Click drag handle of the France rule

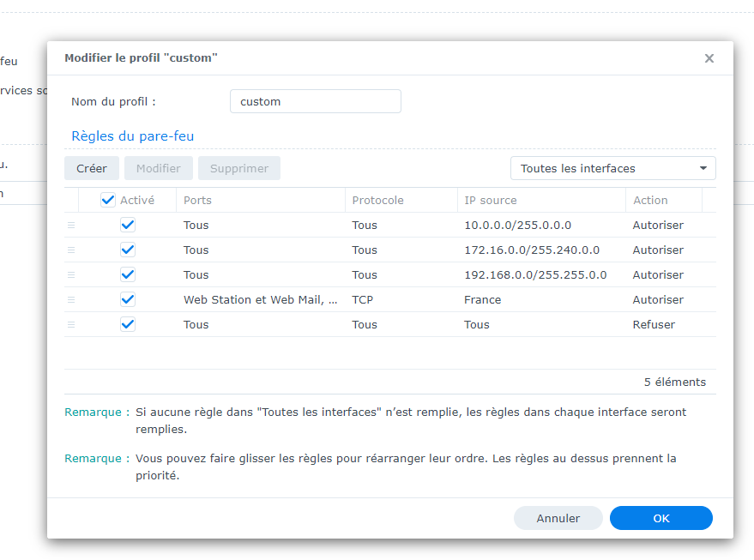tap(71, 299)
